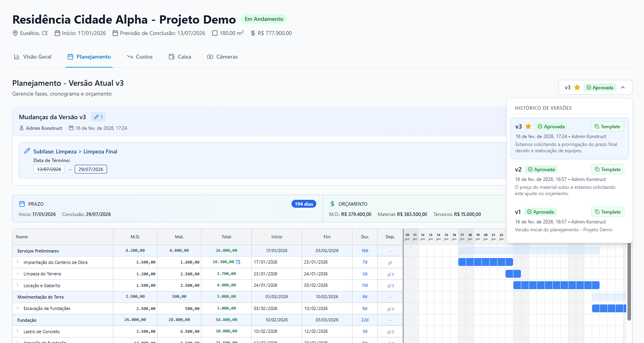Viewport: 644px width, 343px height.
Task: Click the Limpeza do Terreno Gantt bar
Action: click(x=513, y=274)
